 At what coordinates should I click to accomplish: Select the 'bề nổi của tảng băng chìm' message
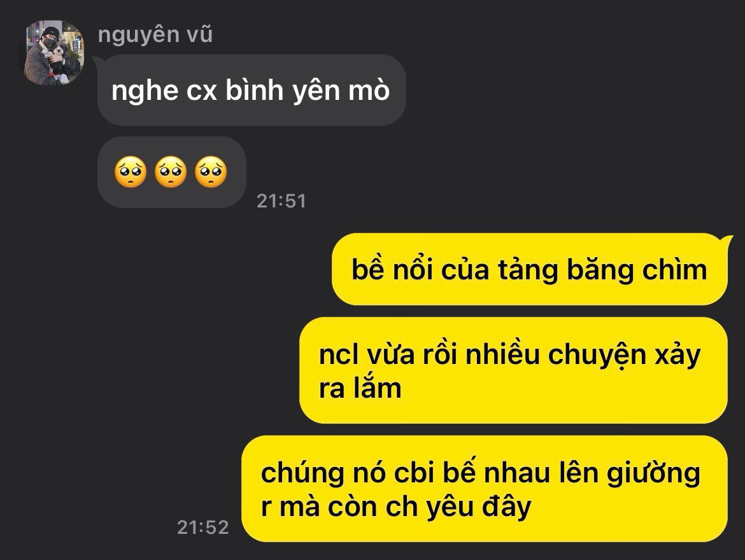pyautogui.click(x=530, y=269)
